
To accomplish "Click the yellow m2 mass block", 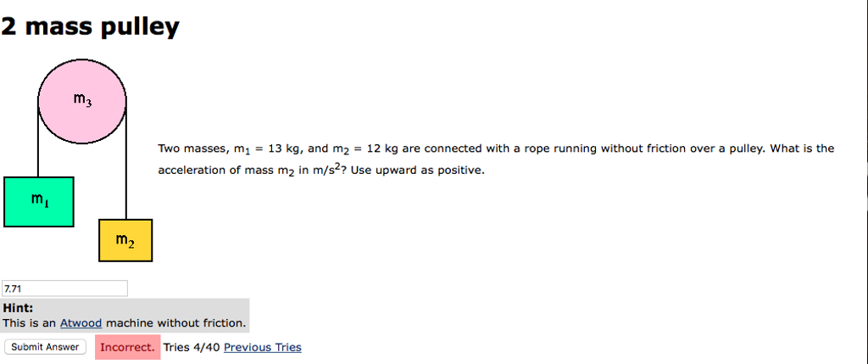I will tap(125, 240).
